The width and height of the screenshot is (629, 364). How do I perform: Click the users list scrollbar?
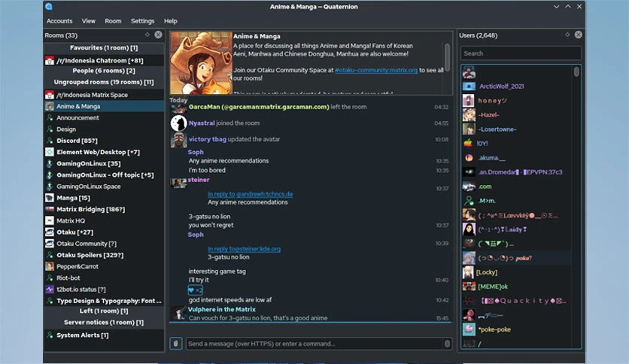(x=576, y=72)
